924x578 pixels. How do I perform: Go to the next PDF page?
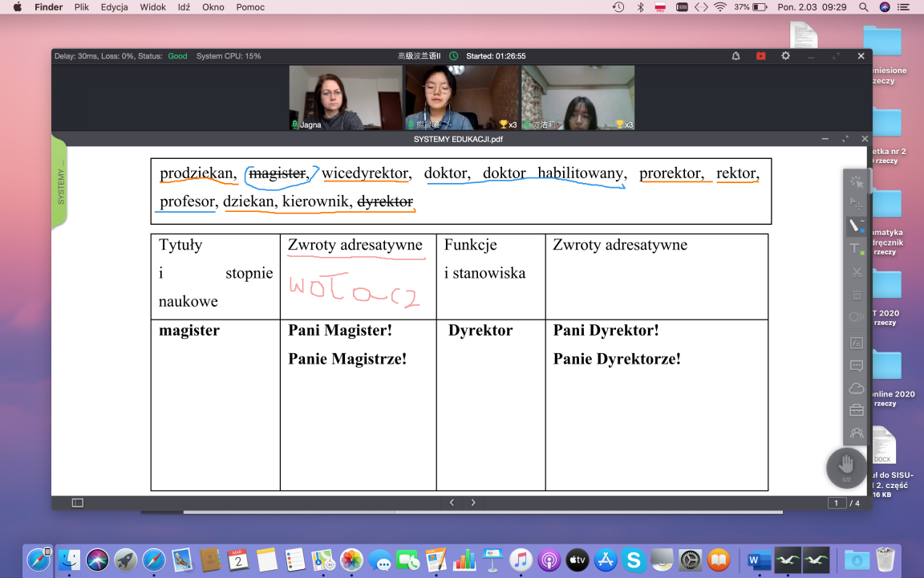(x=473, y=503)
